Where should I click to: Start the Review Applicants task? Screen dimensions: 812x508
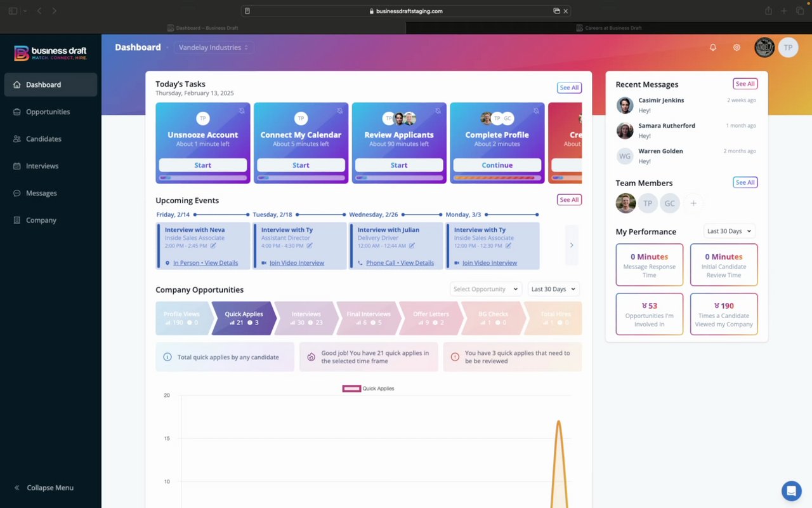pos(399,165)
